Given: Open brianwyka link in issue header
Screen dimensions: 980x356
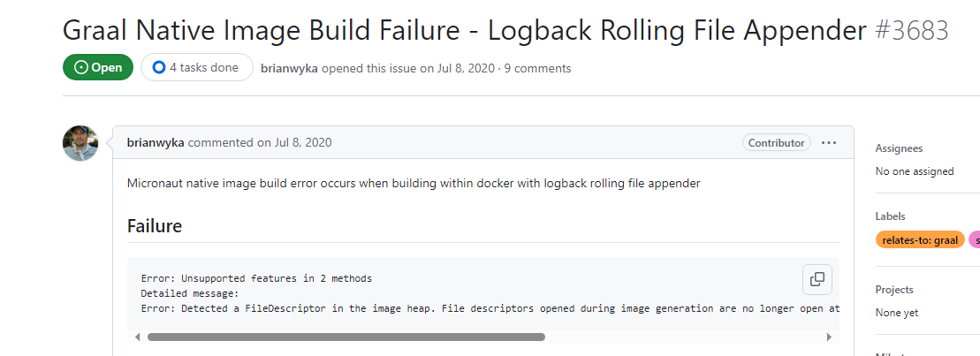Looking at the screenshot, I should point(289,68).
